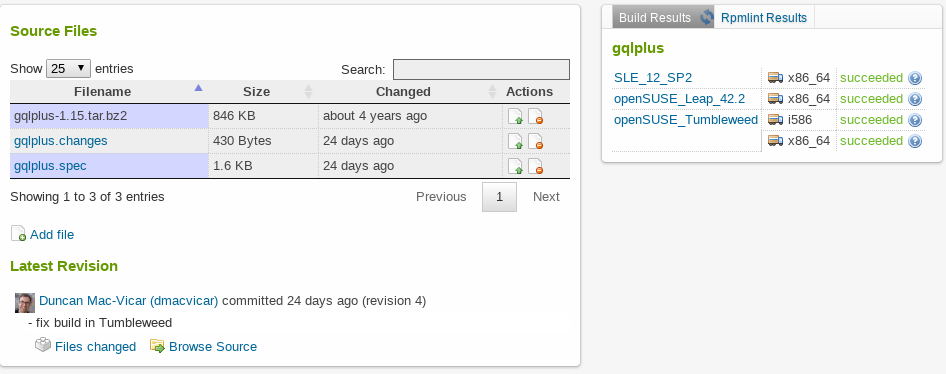
Task: Open help icon for SLE_12_SP2 succeeded status
Action: point(915,78)
